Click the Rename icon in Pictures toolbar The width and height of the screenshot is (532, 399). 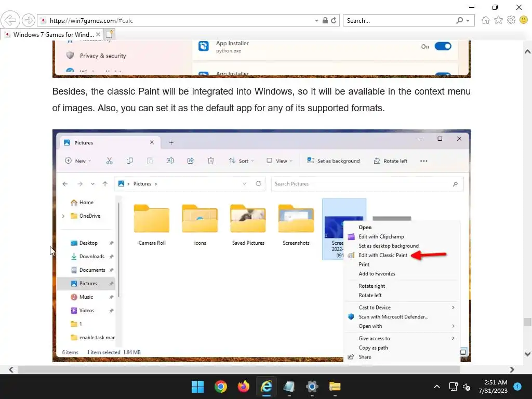tap(170, 161)
